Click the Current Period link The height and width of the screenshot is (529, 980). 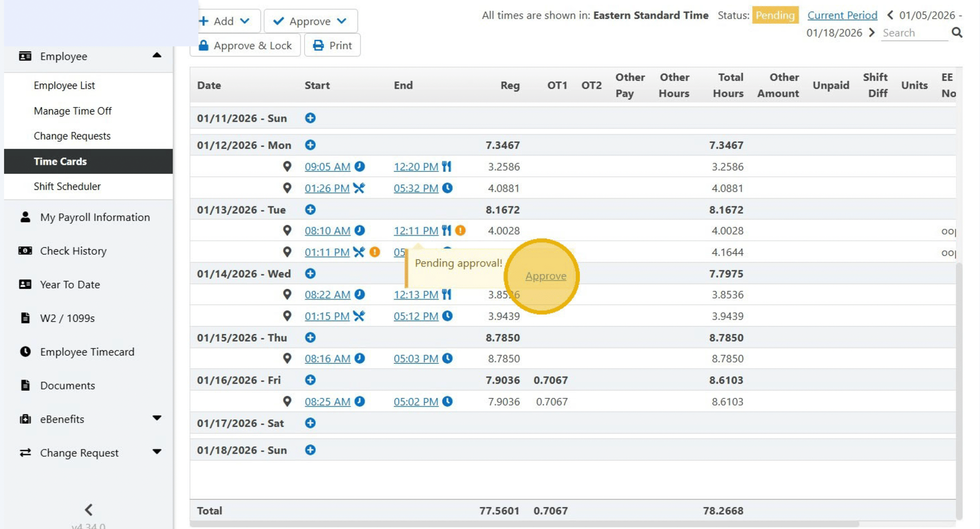pos(842,15)
